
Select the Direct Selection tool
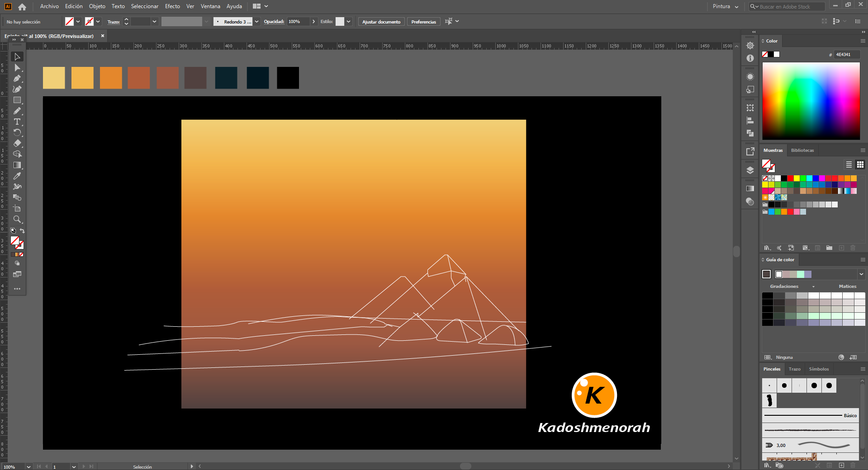click(17, 68)
